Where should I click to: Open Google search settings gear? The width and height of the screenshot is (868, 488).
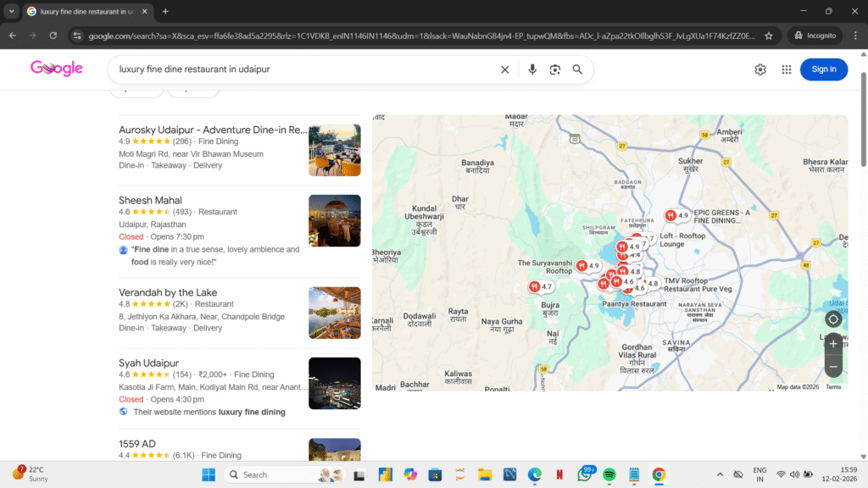click(x=760, y=69)
